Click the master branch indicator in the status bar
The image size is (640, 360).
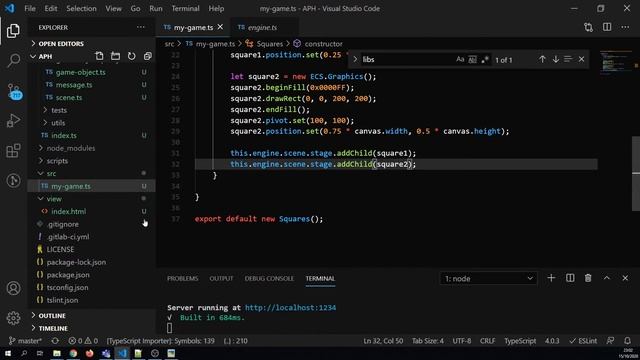(25, 340)
